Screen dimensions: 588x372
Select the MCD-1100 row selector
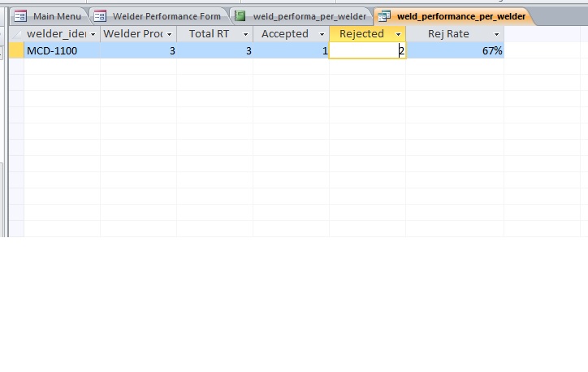click(16, 50)
